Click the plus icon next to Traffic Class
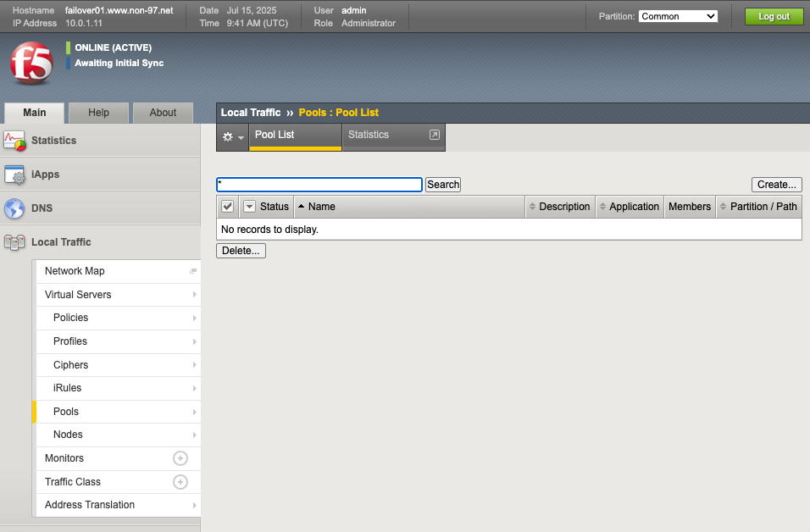The height and width of the screenshot is (532, 810). pos(180,482)
